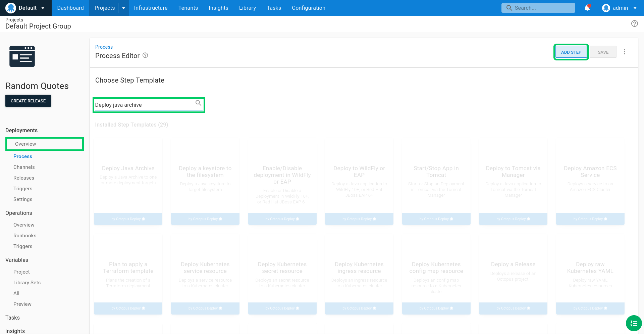Select Start/Stop App in Tomcat card
644x334 pixels.
coord(436,182)
